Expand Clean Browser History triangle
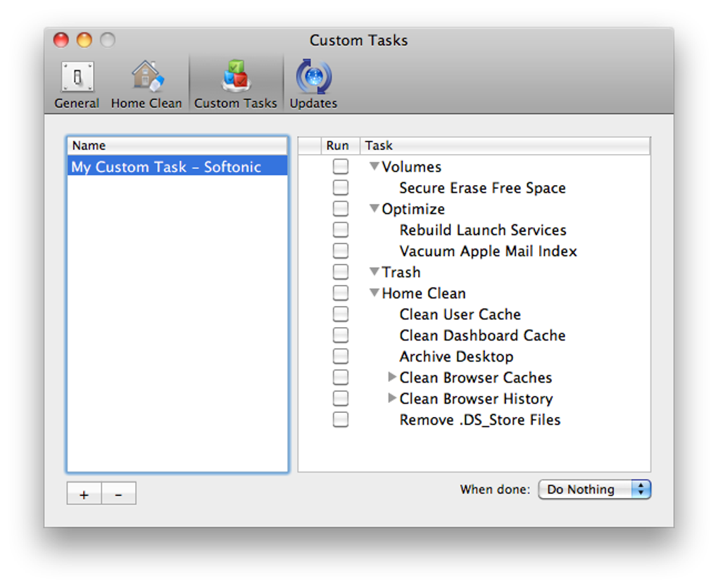The height and width of the screenshot is (588, 718). (x=391, y=397)
